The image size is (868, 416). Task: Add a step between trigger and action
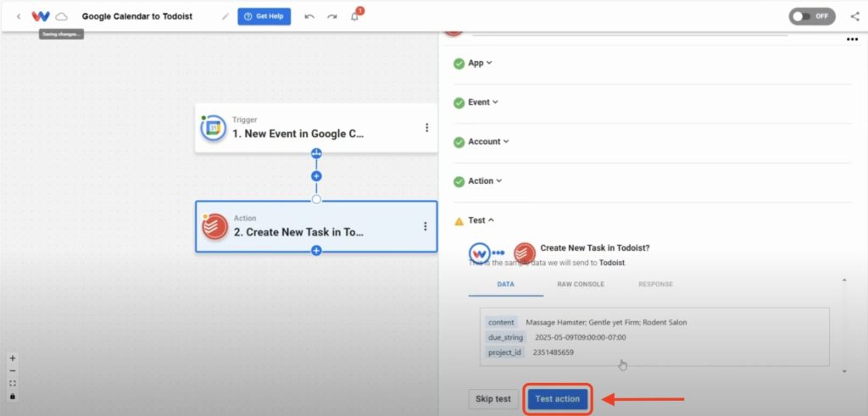pyautogui.click(x=316, y=176)
